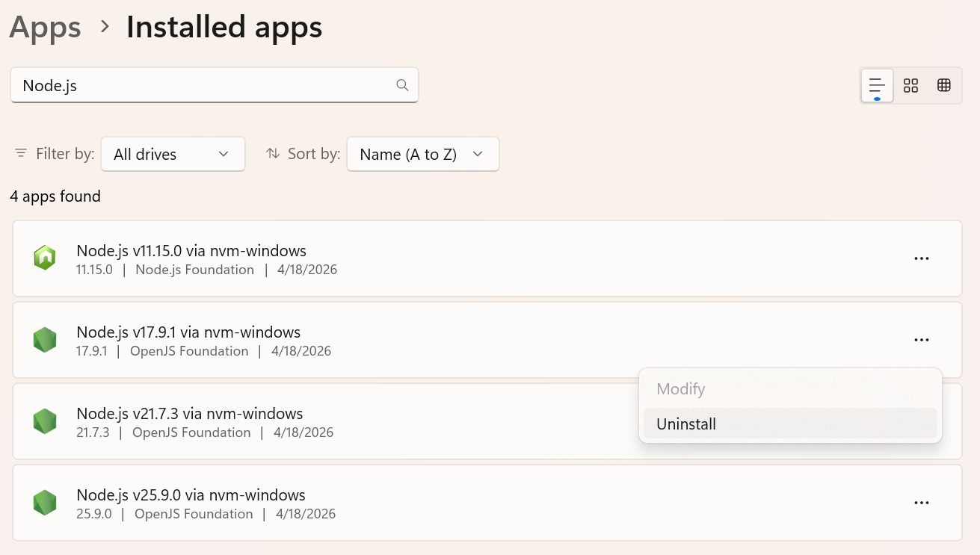980x555 pixels.
Task: Select the "Node.js v11.15.0 via nvm-windows" title
Action: coord(191,250)
